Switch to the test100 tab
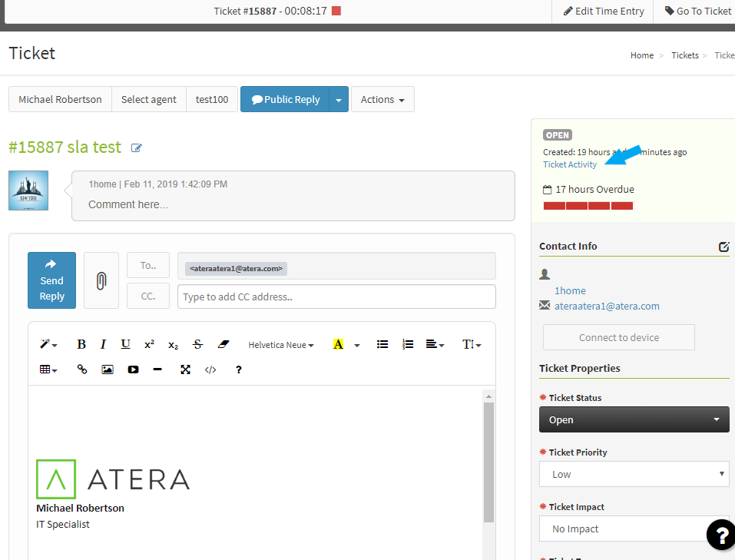The image size is (735, 560). coord(211,99)
